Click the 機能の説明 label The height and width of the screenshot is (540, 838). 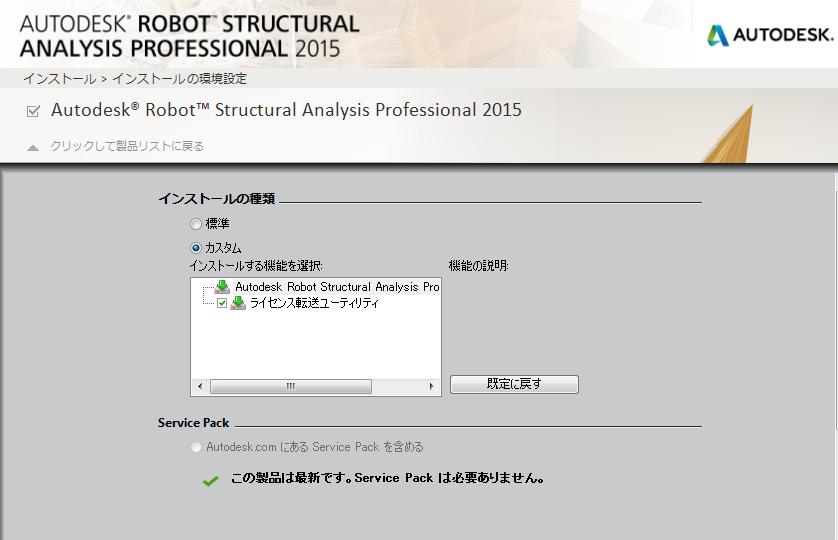coord(478,266)
